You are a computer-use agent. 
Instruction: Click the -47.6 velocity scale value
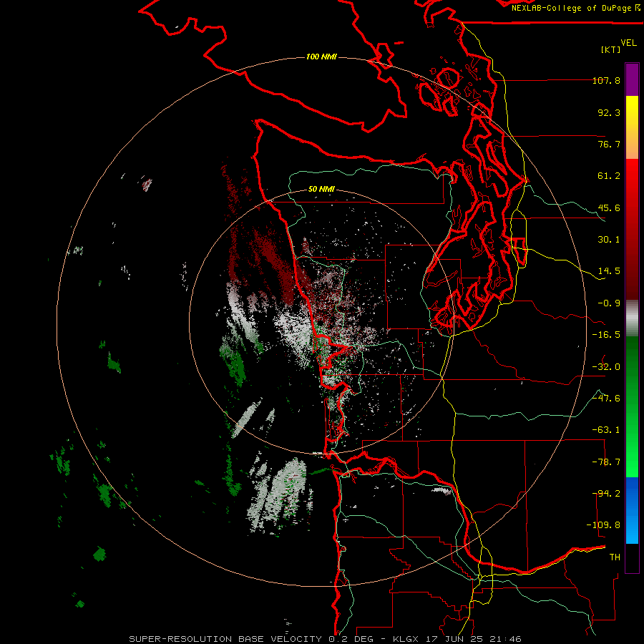click(606, 399)
